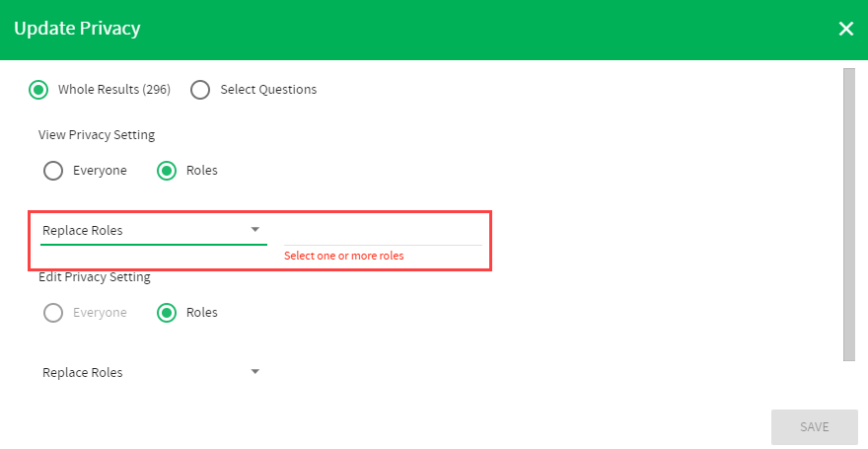Click the dialog's vertical scrollbar
This screenshot has width=868, height=449.
pos(848,215)
